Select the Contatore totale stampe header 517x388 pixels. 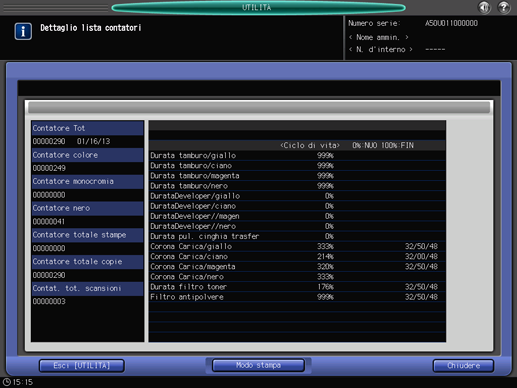click(87, 235)
